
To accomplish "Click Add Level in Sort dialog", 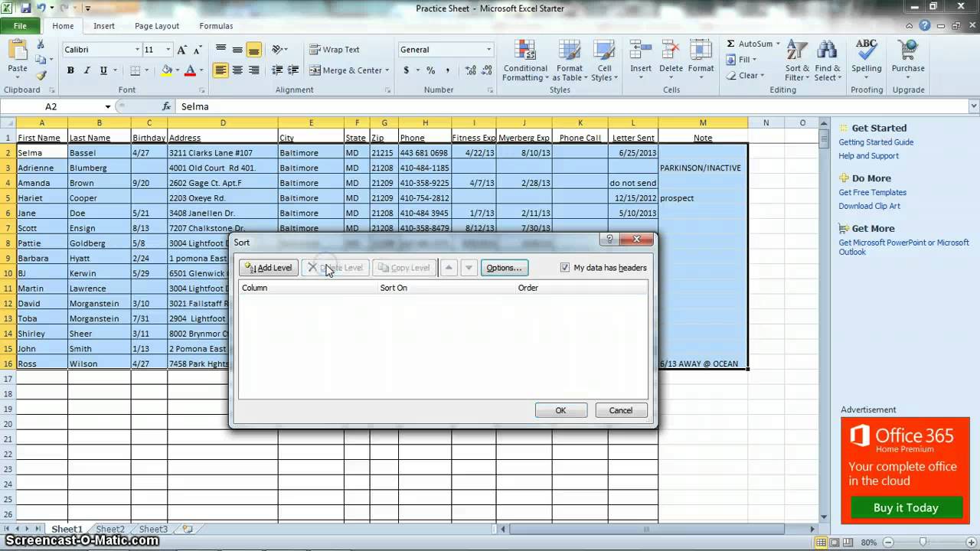I will pos(269,268).
